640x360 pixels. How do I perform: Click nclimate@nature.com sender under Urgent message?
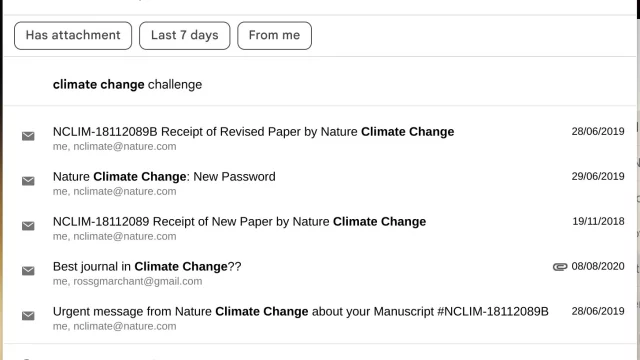[125, 326]
